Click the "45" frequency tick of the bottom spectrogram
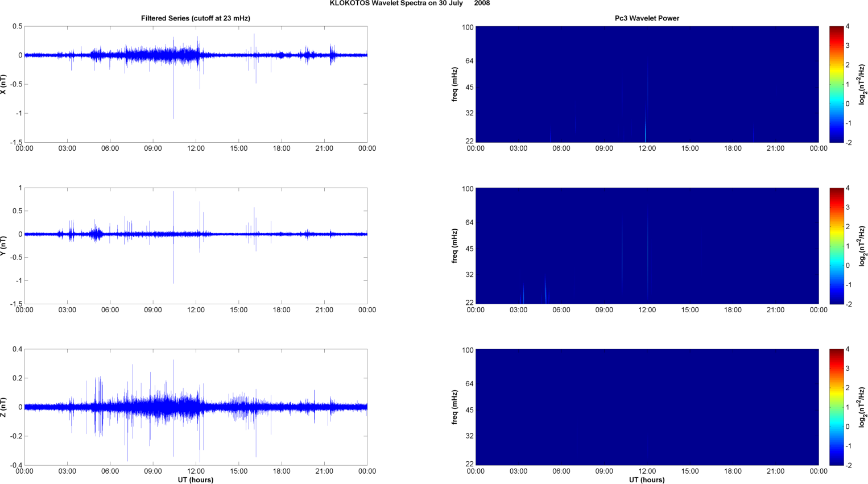The height and width of the screenshot is (484, 868). pos(469,410)
